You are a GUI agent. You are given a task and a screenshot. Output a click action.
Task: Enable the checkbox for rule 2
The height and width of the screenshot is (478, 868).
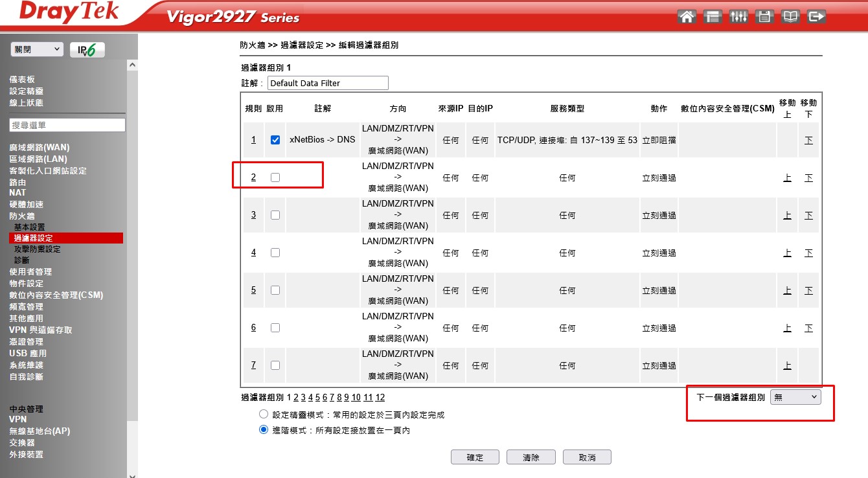(x=275, y=177)
